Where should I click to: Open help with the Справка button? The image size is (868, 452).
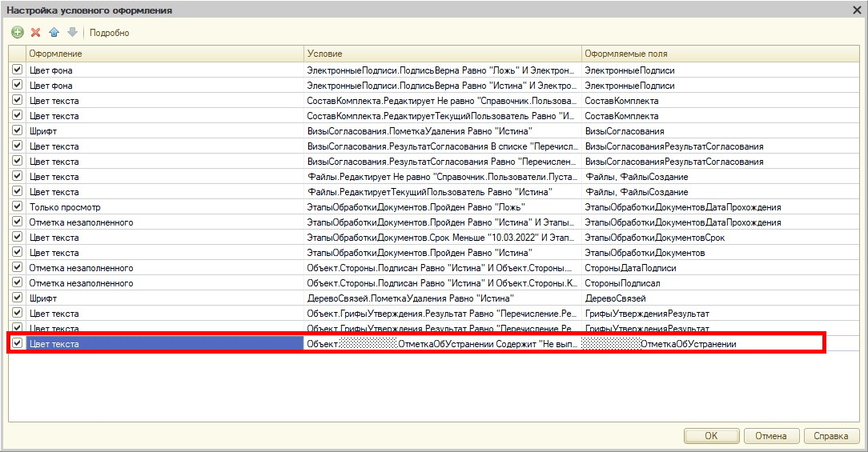click(x=831, y=436)
